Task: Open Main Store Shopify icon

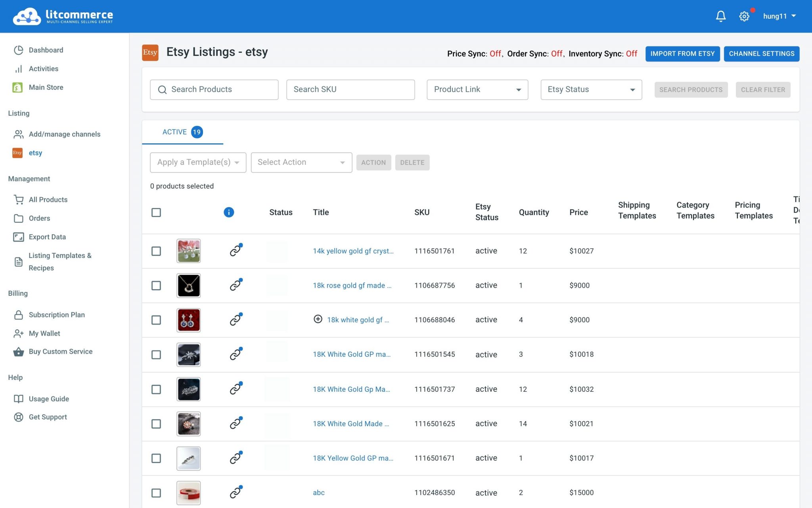Action: click(17, 87)
